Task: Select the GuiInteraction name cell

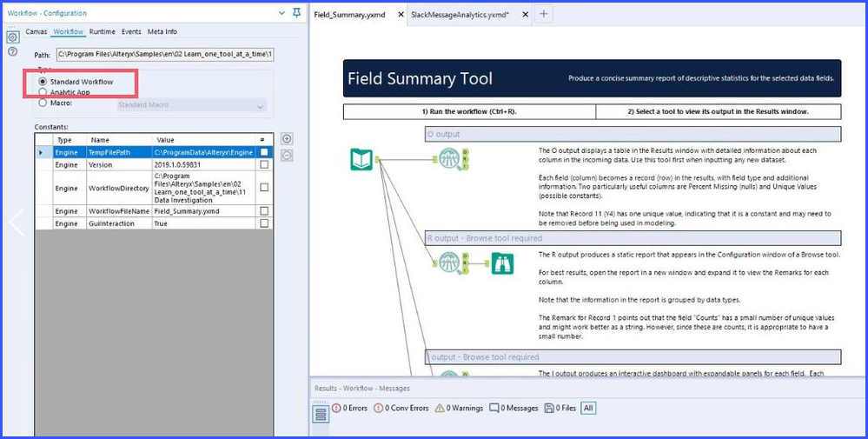Action: pyautogui.click(x=119, y=223)
